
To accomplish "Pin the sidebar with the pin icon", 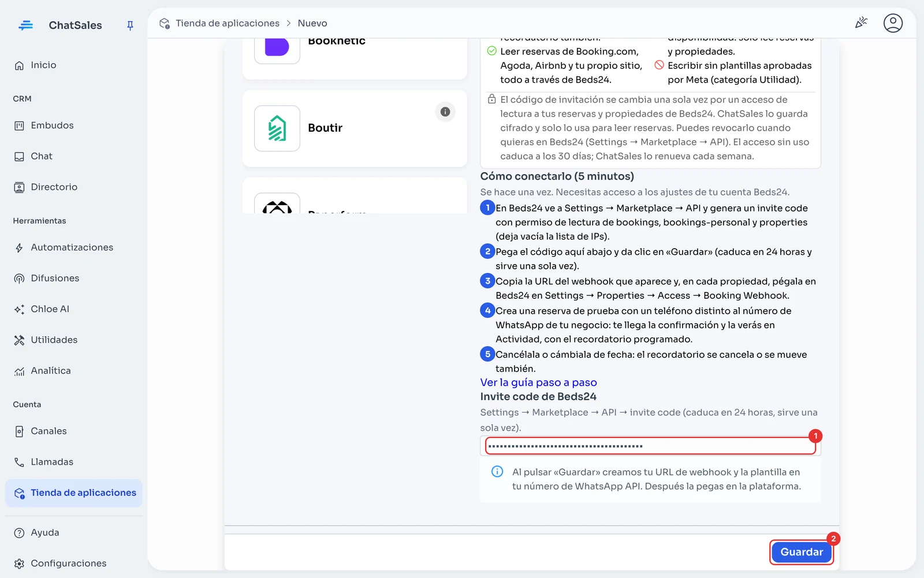I will click(x=130, y=25).
